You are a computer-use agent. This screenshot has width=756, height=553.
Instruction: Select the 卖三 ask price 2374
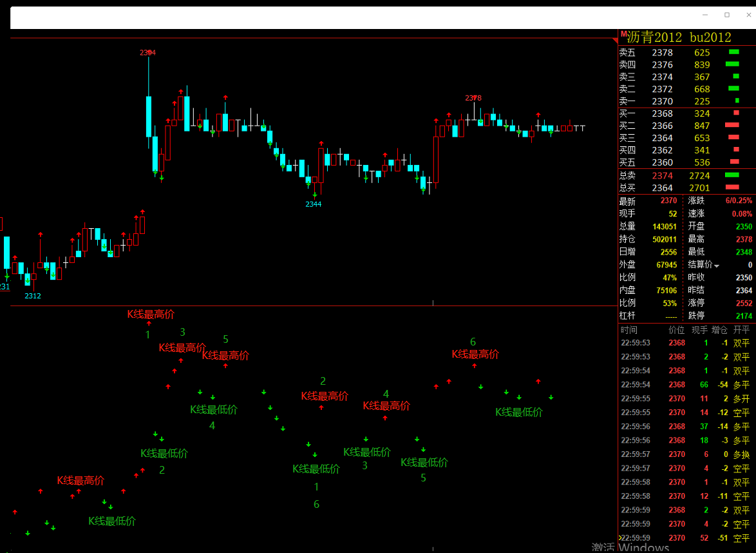click(662, 77)
